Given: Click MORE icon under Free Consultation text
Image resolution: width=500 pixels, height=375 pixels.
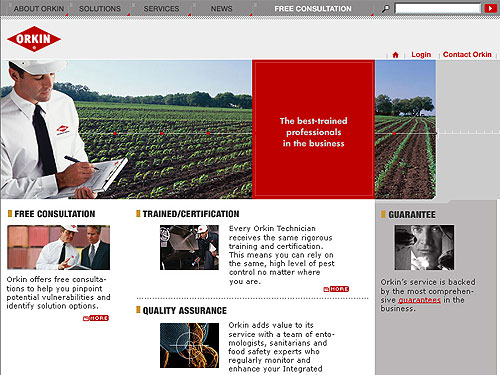Looking at the screenshot, I should (x=96, y=318).
